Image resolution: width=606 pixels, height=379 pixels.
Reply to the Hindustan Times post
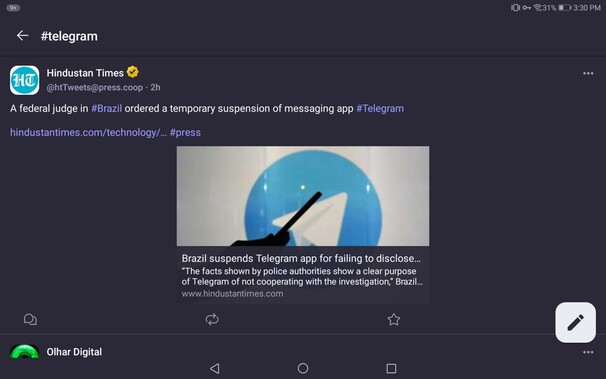click(30, 320)
